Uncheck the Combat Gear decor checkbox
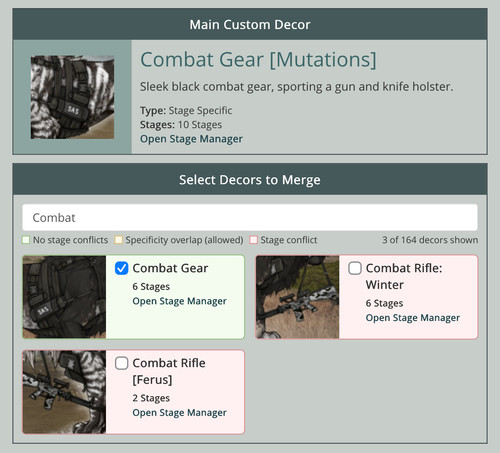The image size is (500, 453). pyautogui.click(x=121, y=268)
